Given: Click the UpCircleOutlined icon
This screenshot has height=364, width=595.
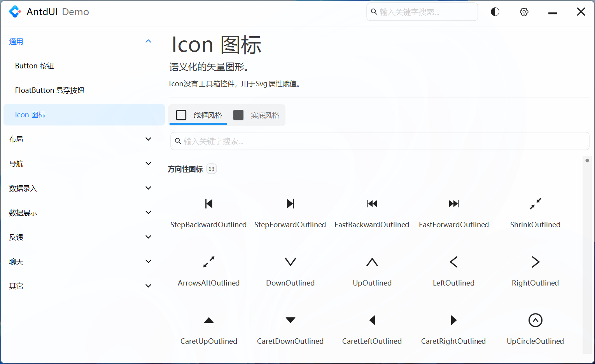Looking at the screenshot, I should [535, 320].
